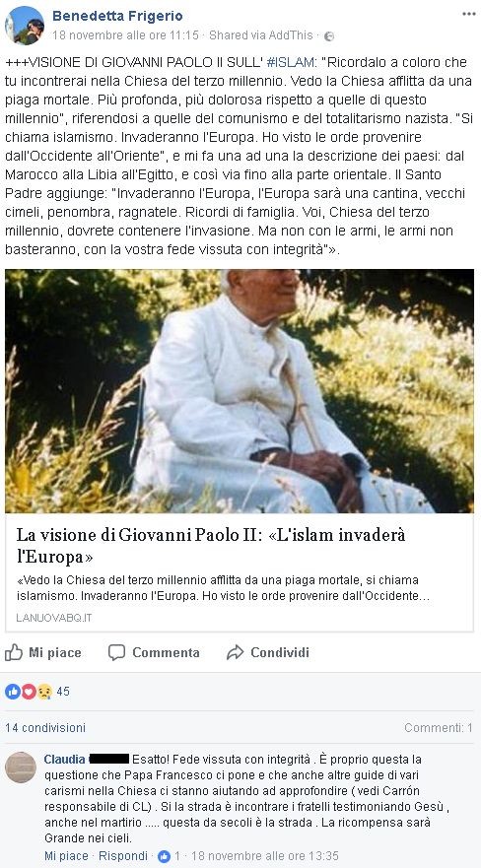The height and width of the screenshot is (868, 481).
Task: Open the article headline La visione di Giovanni Paolo II
Action: click(211, 546)
